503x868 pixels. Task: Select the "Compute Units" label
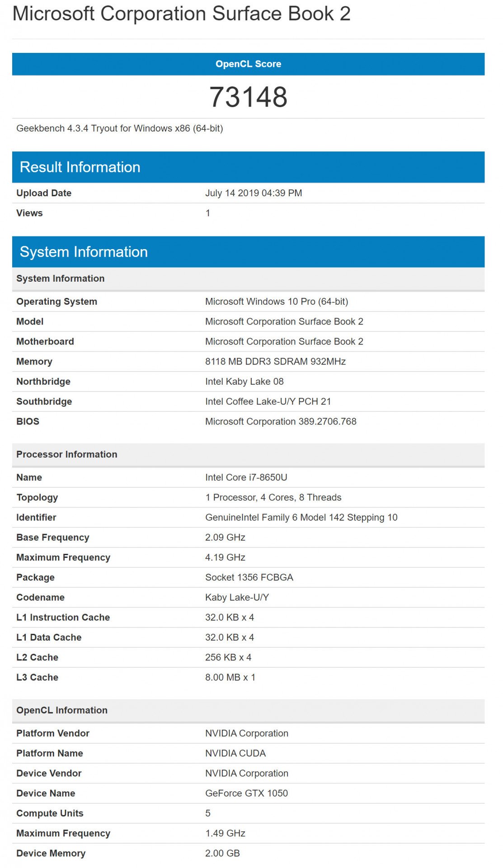coord(50,813)
